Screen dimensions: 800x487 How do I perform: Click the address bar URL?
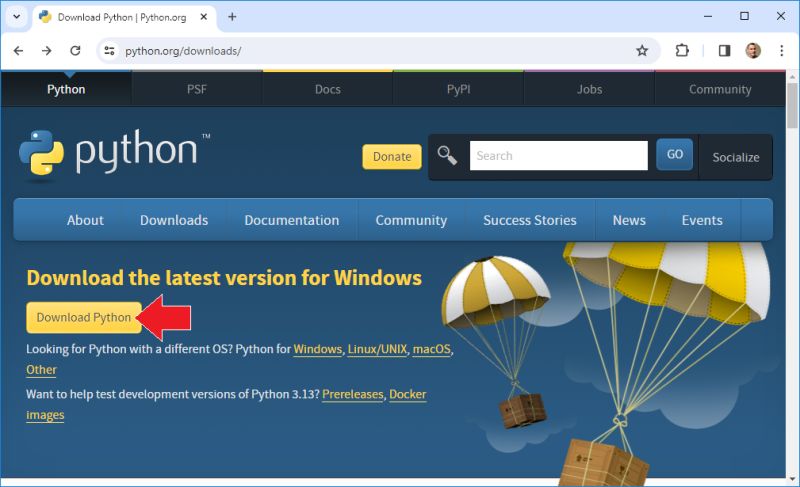[183, 51]
